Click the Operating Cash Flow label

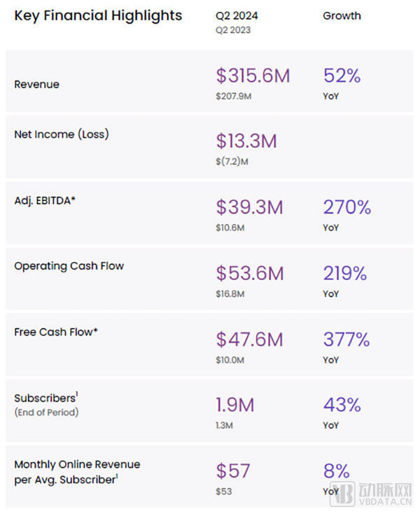pyautogui.click(x=69, y=266)
